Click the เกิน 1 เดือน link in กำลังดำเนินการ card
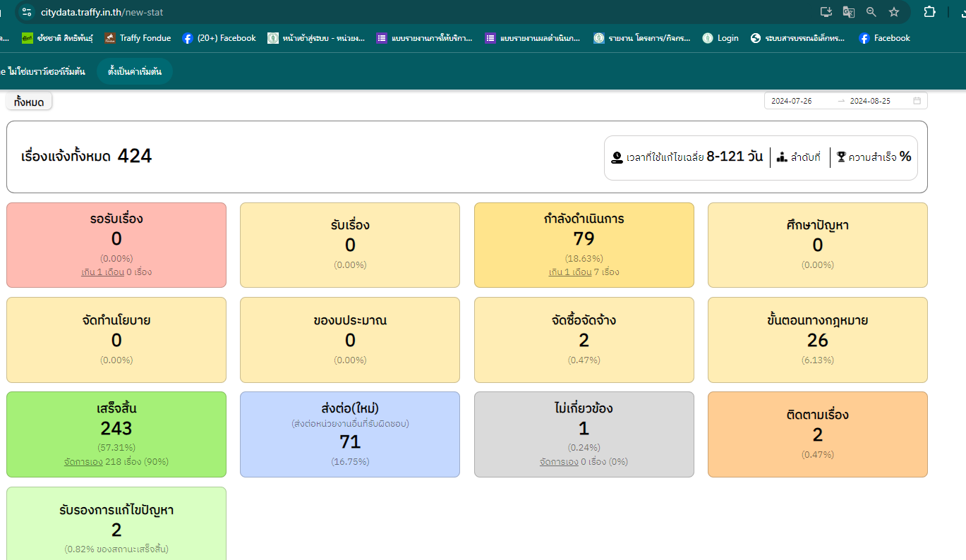 point(570,272)
